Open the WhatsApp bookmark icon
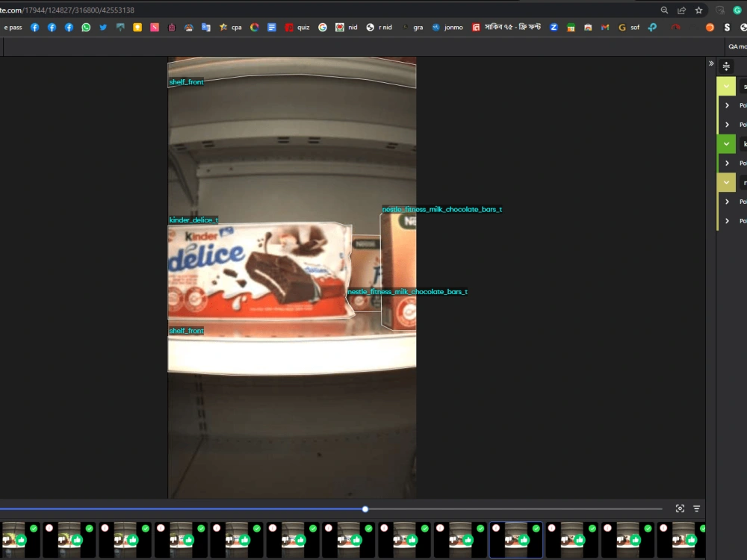Screen dimensions: 747x560 [x=86, y=27]
